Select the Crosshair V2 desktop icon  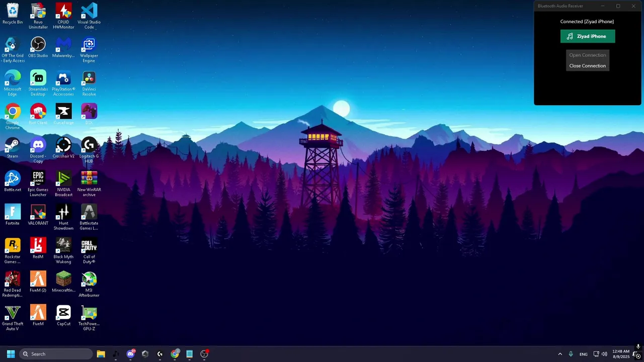coord(63,148)
